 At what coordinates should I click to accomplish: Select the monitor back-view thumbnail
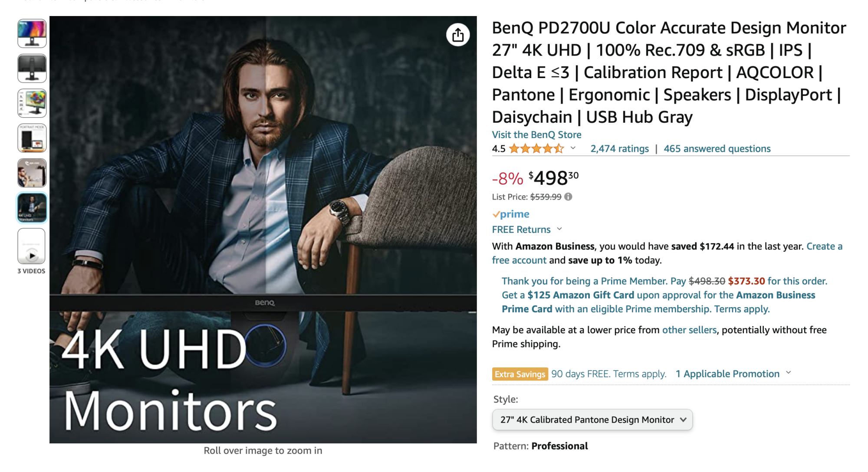(32, 68)
